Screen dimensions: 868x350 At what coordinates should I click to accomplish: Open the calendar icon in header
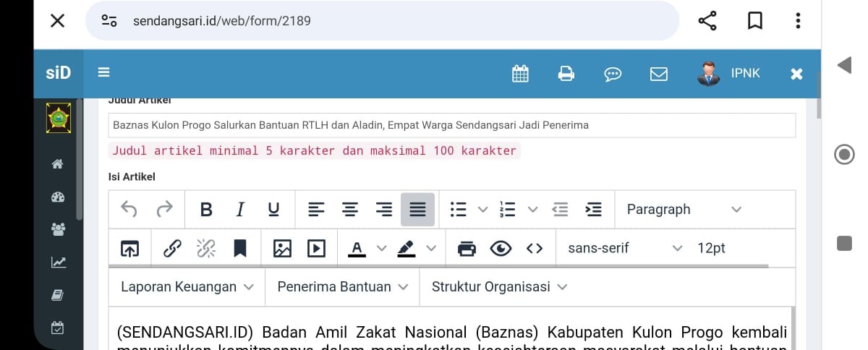point(520,73)
